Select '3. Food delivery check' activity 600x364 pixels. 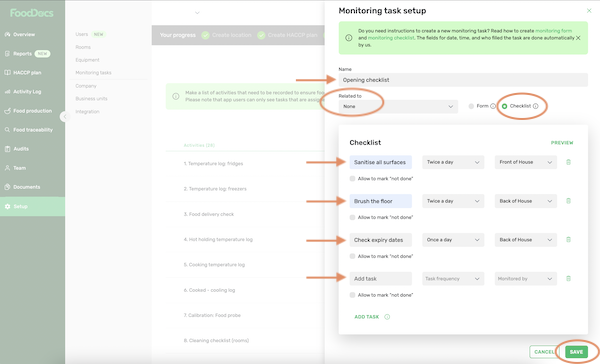point(209,214)
